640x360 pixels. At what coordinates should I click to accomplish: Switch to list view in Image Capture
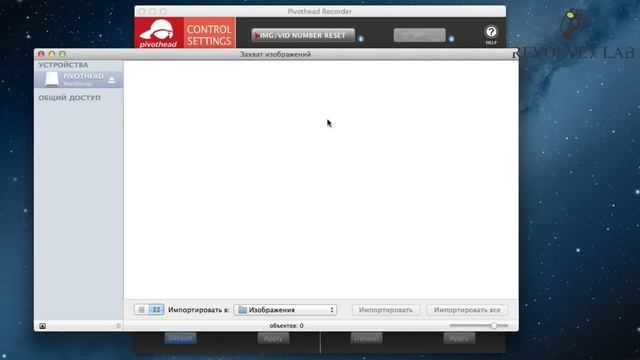(x=141, y=310)
